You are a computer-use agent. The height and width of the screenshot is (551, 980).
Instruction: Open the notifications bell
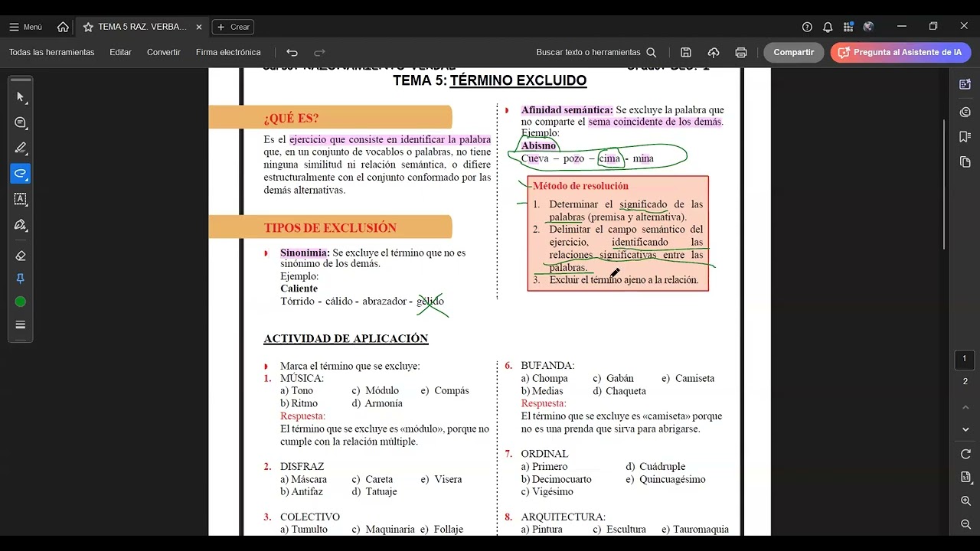(x=828, y=27)
